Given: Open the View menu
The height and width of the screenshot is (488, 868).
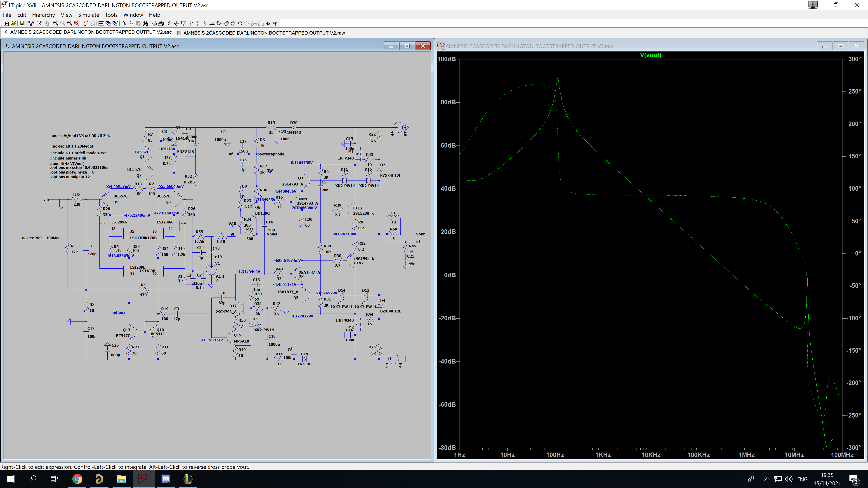Looking at the screenshot, I should (66, 15).
